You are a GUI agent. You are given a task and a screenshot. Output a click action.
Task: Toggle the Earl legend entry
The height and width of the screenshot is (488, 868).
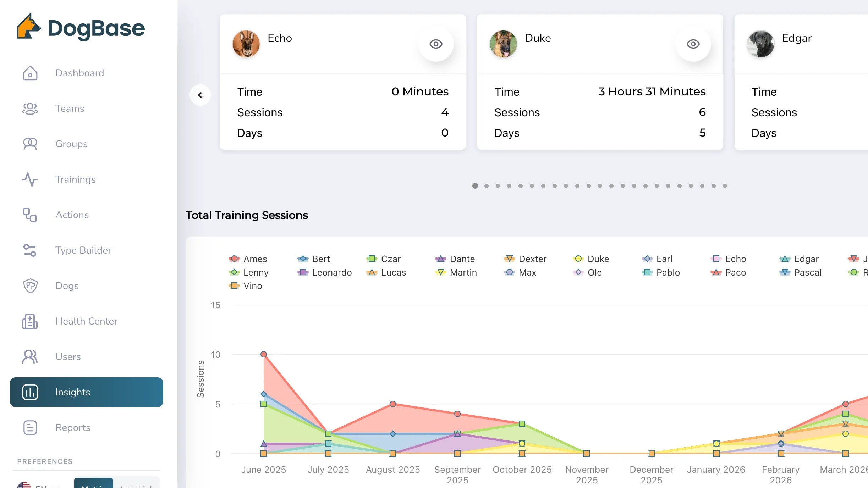click(657, 259)
